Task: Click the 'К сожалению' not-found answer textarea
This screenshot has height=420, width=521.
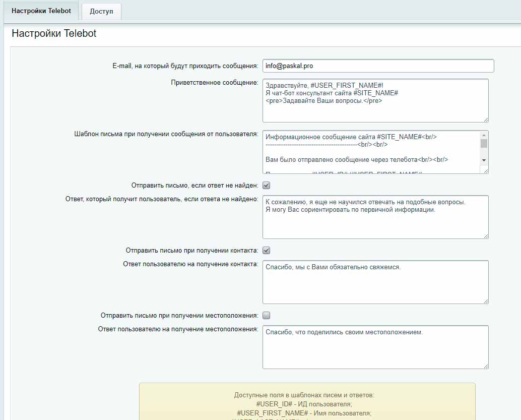Action: tap(375, 224)
